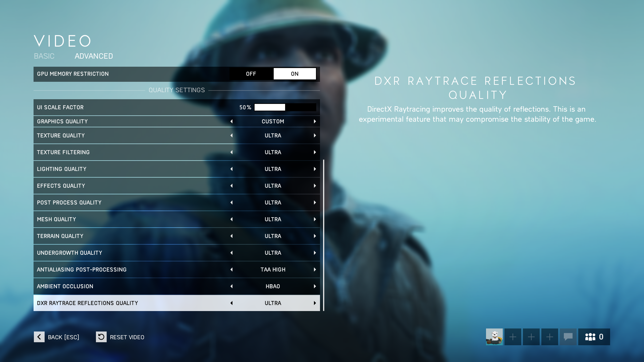This screenshot has height=362, width=644.
Task: Set GPU Memory Restriction to OFF
Action: [x=251, y=74]
